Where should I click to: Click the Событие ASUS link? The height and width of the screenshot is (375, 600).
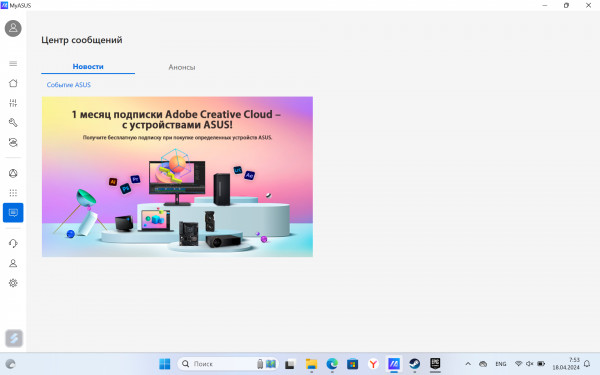(68, 85)
